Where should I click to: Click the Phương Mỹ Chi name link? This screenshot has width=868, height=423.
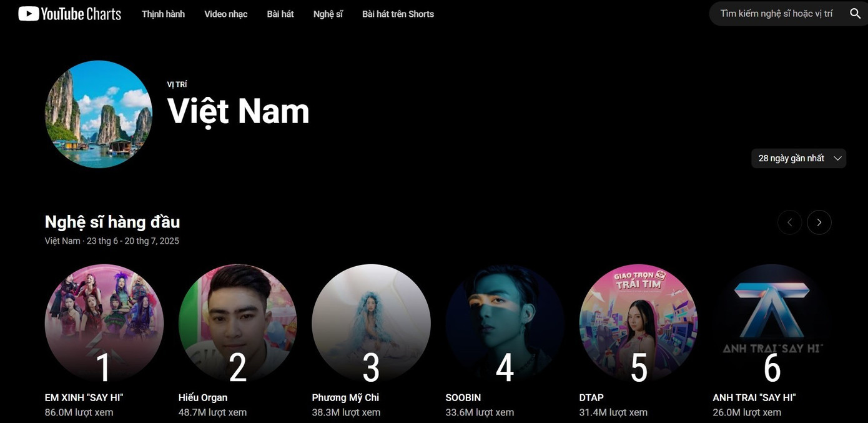345,397
